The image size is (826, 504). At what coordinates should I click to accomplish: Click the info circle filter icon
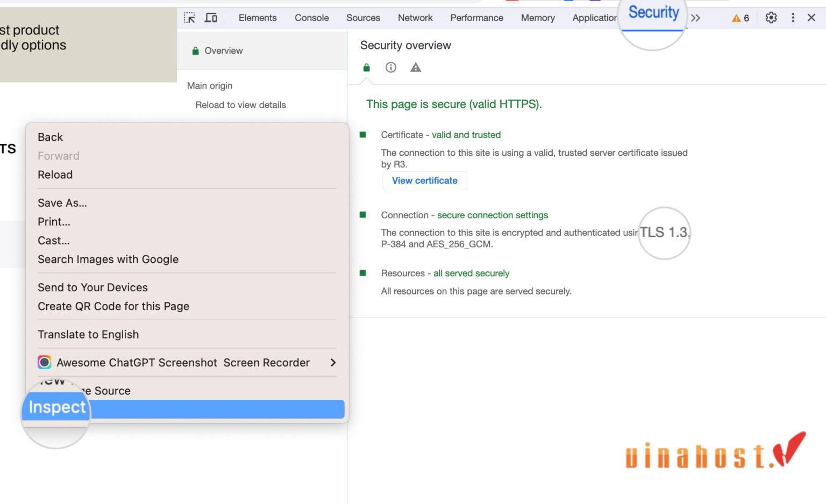(x=391, y=68)
